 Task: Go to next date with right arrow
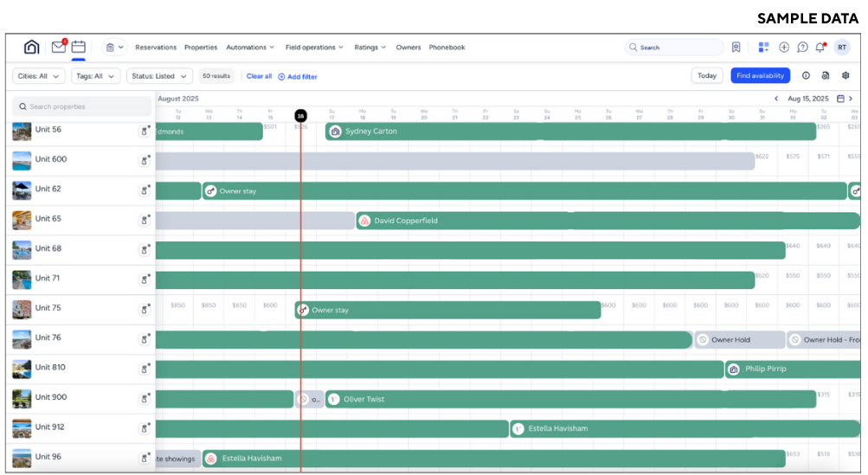tap(851, 99)
